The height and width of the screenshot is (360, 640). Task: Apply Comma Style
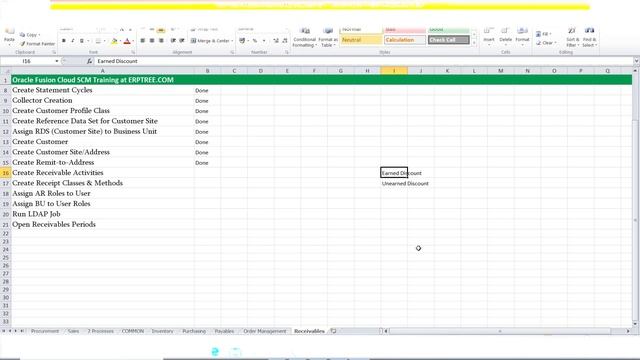pos(264,41)
